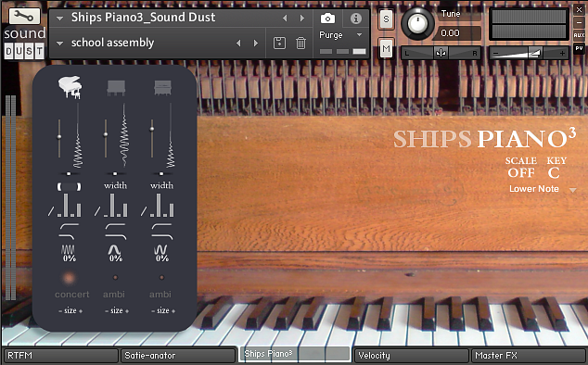Open the instrument info icon

[x=355, y=18]
